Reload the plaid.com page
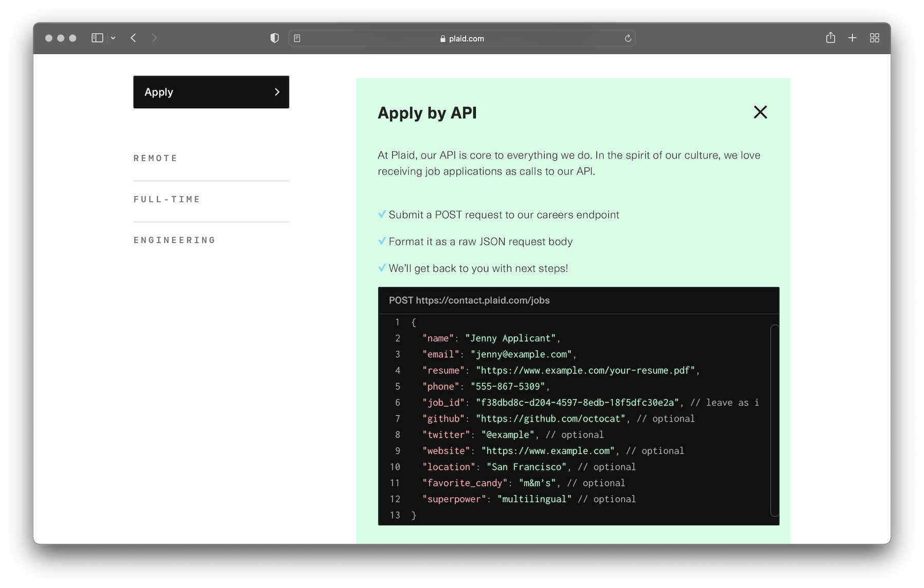Viewport: 924px width, 588px height. click(627, 39)
